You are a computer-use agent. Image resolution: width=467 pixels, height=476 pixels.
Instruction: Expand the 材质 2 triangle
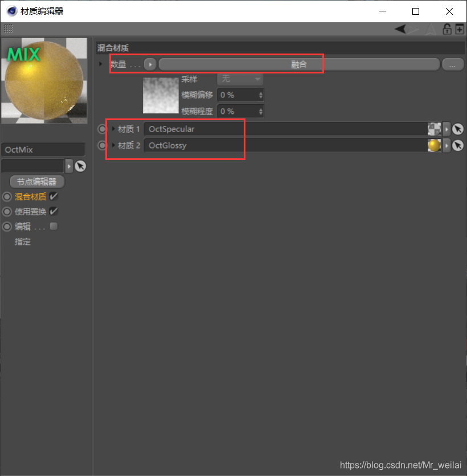[x=113, y=145]
